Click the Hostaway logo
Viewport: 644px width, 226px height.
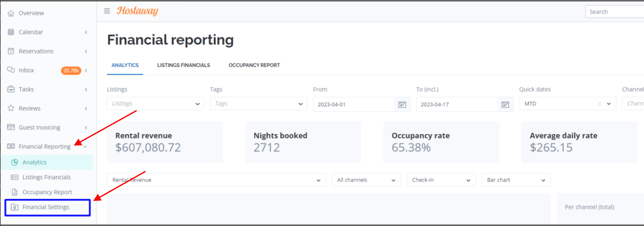coord(137,11)
